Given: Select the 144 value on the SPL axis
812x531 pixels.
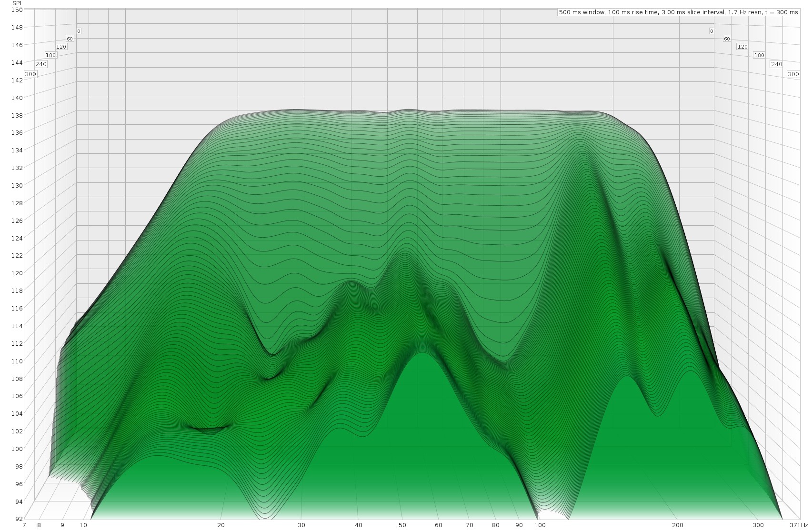Looking at the screenshot, I should pos(17,63).
